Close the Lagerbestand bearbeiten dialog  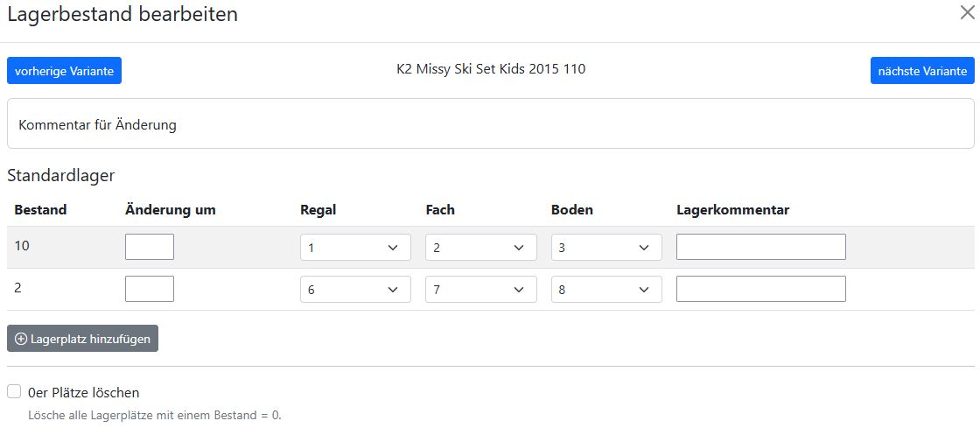(967, 12)
